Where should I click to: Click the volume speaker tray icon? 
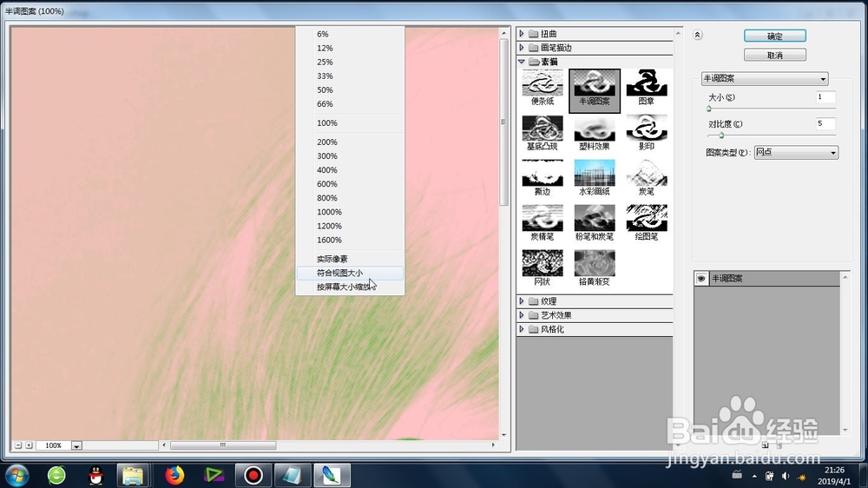point(785,476)
